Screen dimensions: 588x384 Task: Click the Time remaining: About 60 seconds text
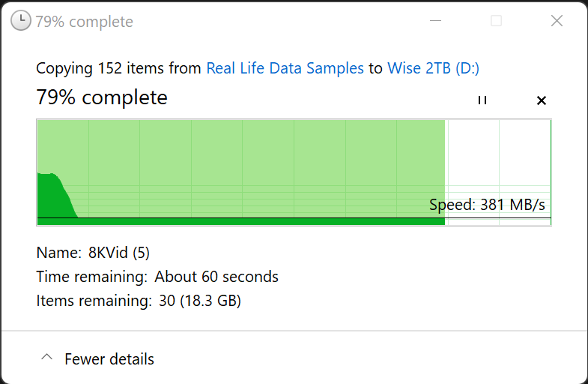point(157,277)
